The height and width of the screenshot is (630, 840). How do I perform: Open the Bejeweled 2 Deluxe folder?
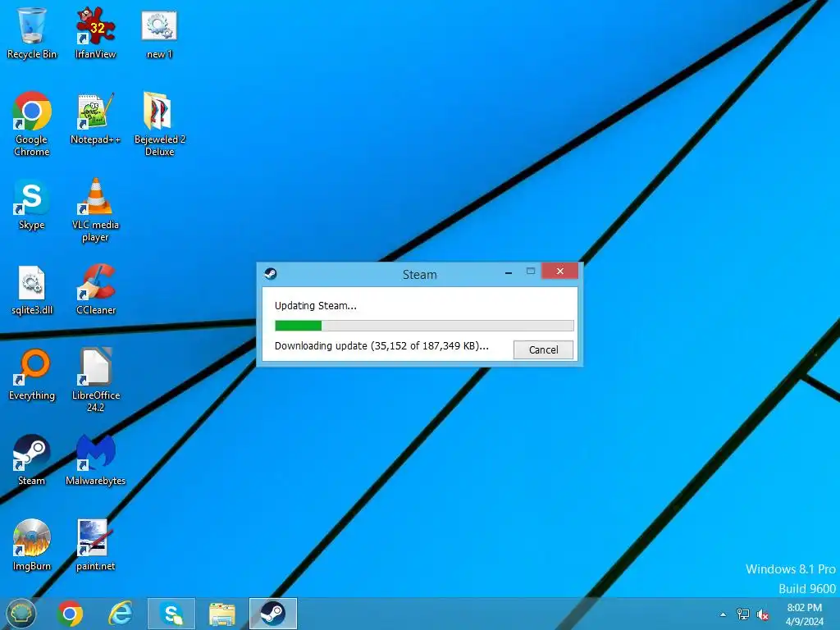coord(159,124)
